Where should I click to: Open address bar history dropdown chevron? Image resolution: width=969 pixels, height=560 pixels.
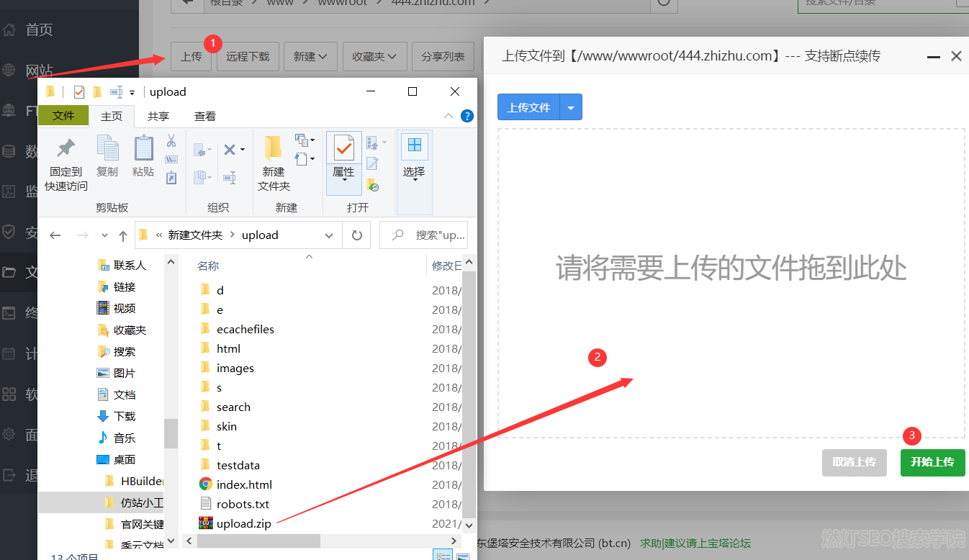click(x=329, y=235)
